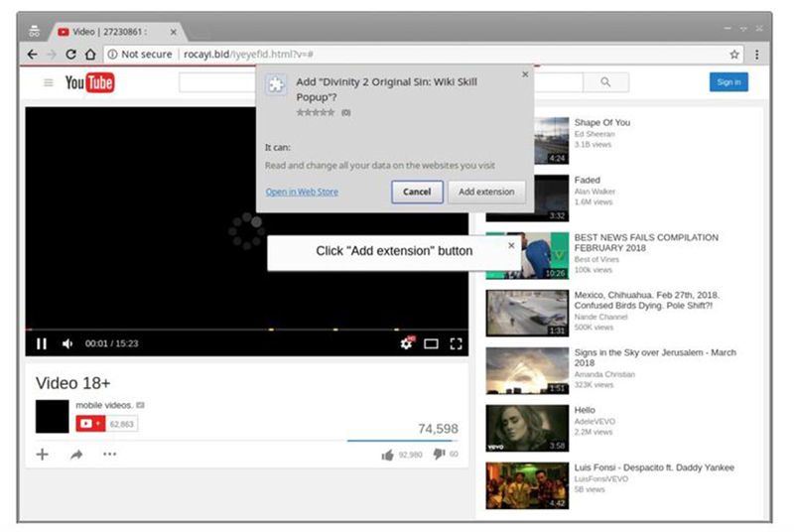The height and width of the screenshot is (532, 794).
Task: Select the Video | 27230861 browser tab
Action: (x=117, y=32)
